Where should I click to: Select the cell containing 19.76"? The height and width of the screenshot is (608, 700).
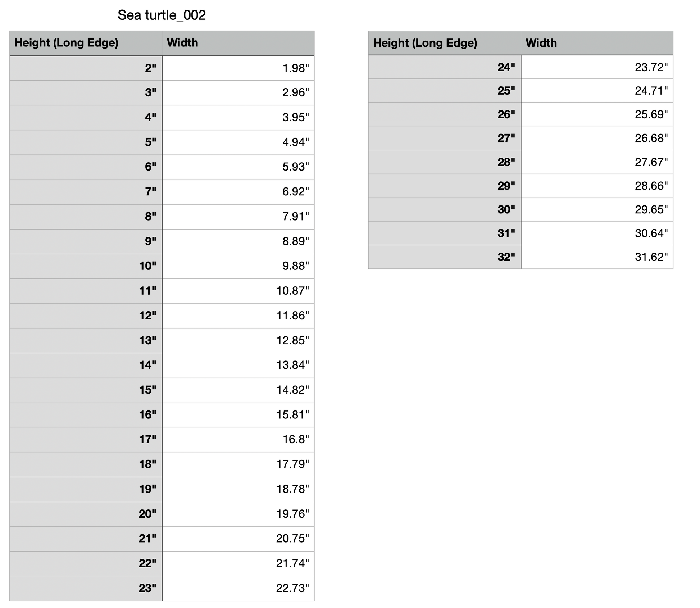coord(238,514)
